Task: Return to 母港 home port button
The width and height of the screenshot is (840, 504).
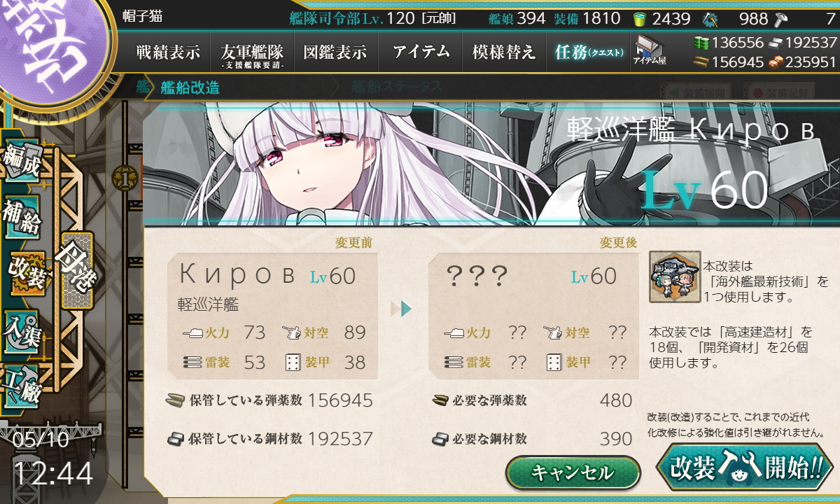Action: pos(77,271)
